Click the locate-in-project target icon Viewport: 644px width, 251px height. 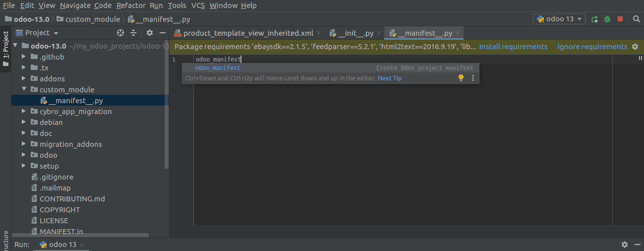[120, 33]
